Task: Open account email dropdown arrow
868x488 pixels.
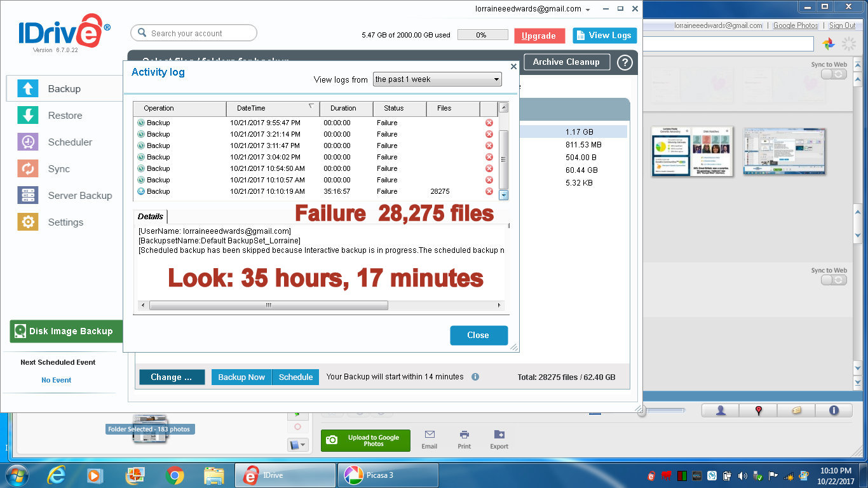Action: click(x=588, y=10)
